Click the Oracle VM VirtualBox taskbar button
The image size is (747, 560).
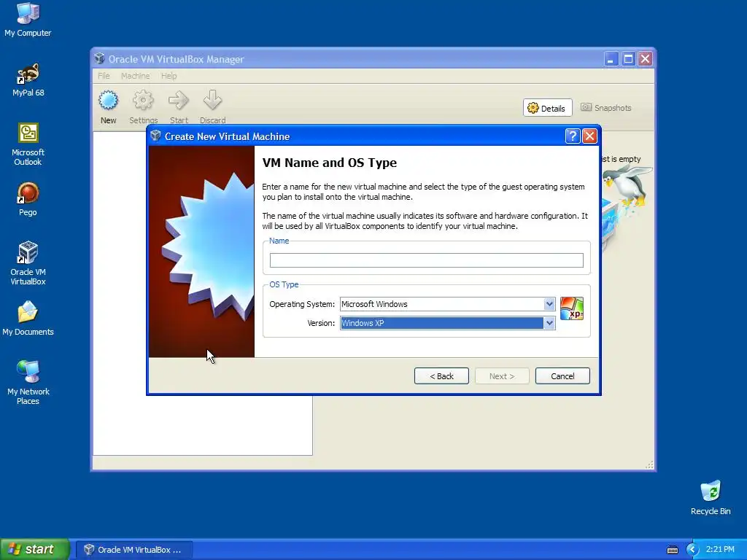[x=134, y=550]
